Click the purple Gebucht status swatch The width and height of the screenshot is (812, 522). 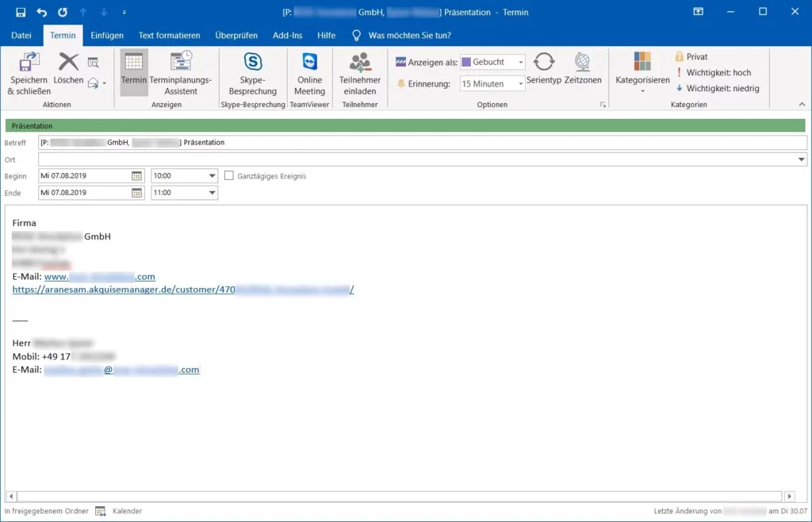(x=465, y=61)
